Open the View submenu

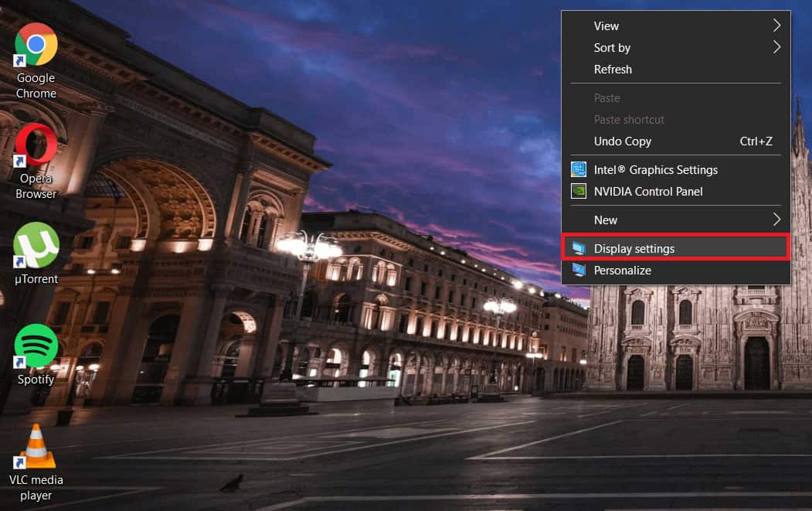[x=676, y=26]
